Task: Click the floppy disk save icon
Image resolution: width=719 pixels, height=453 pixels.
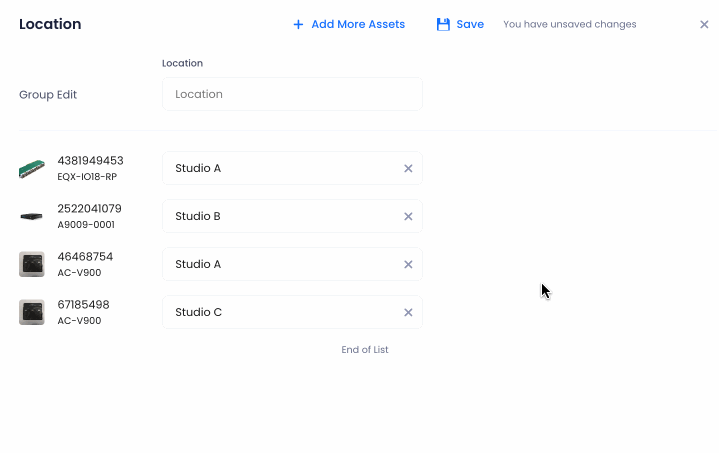Action: click(443, 24)
